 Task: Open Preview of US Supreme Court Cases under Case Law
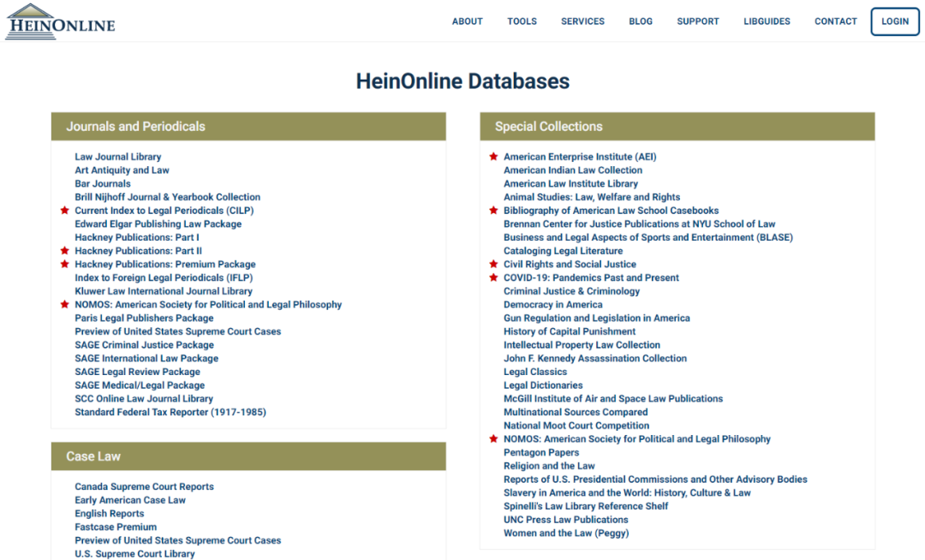(x=177, y=540)
